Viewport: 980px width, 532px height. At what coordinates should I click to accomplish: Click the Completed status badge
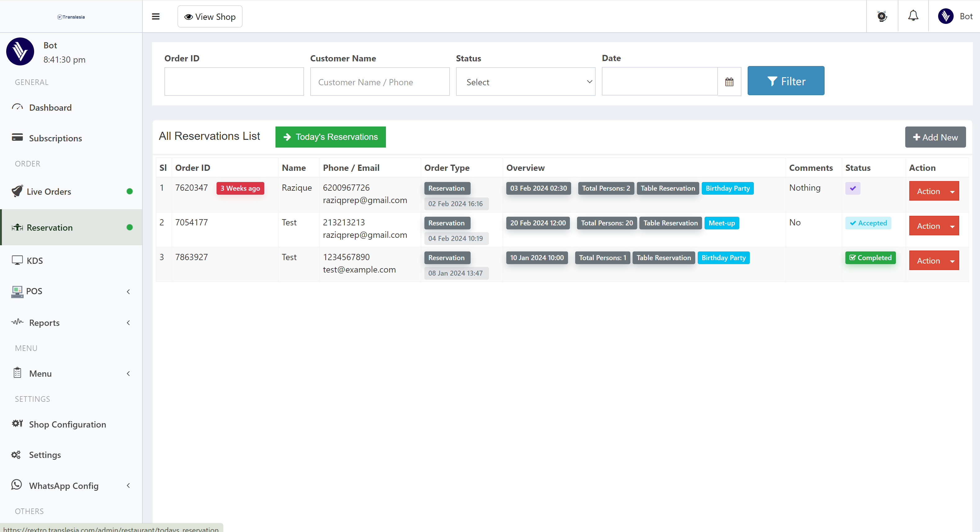[x=870, y=258]
